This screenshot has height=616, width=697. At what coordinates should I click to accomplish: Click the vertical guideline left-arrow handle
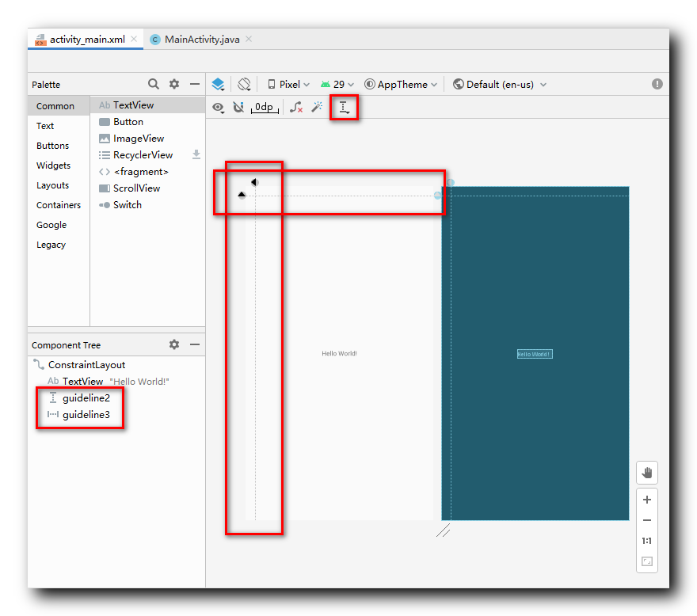point(255,182)
